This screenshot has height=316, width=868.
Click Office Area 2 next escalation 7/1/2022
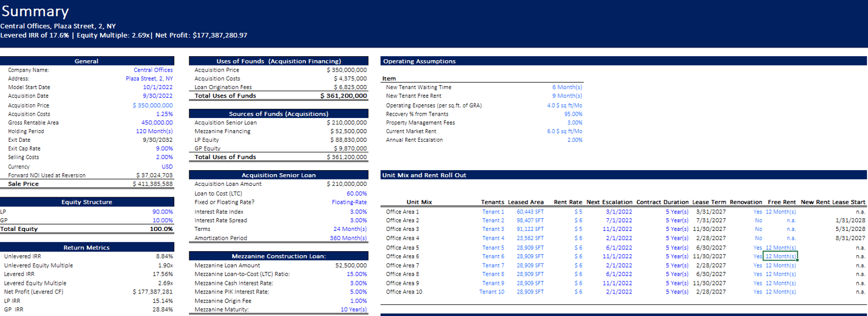point(619,221)
